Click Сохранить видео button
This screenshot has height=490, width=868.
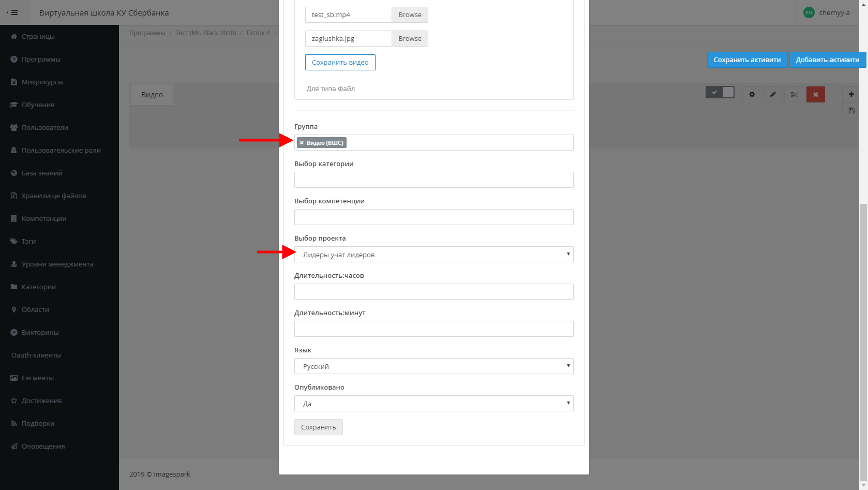click(340, 62)
